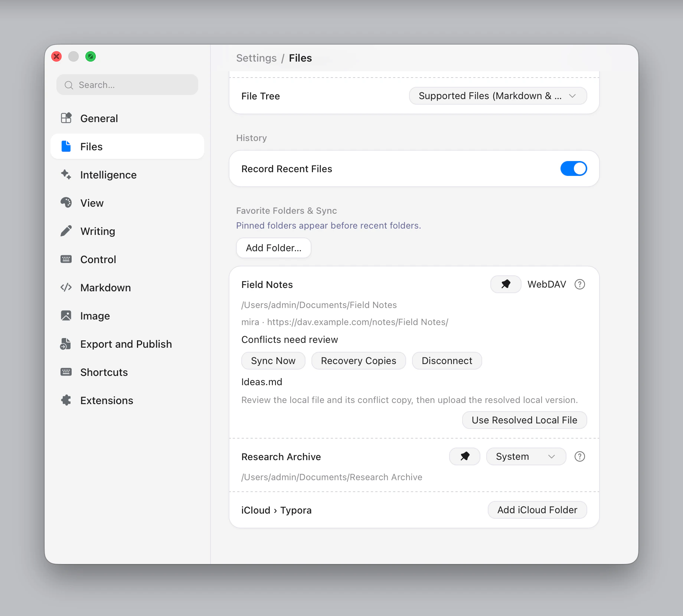The height and width of the screenshot is (616, 683).
Task: Click the Add Folder... button
Action: click(x=274, y=248)
